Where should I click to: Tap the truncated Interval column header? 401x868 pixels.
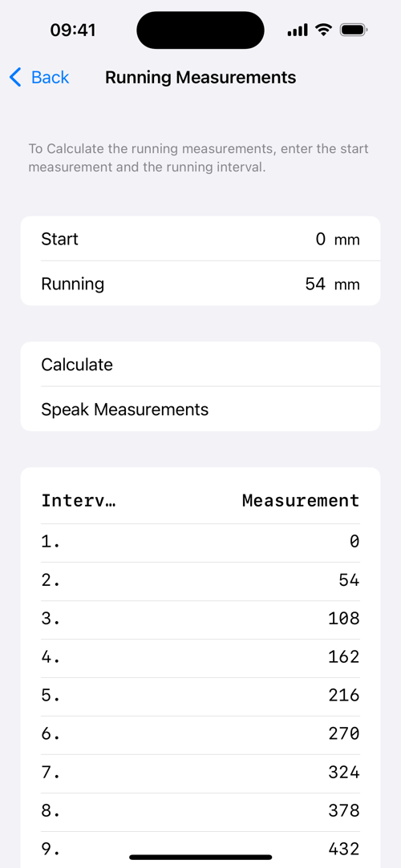pos(78,500)
